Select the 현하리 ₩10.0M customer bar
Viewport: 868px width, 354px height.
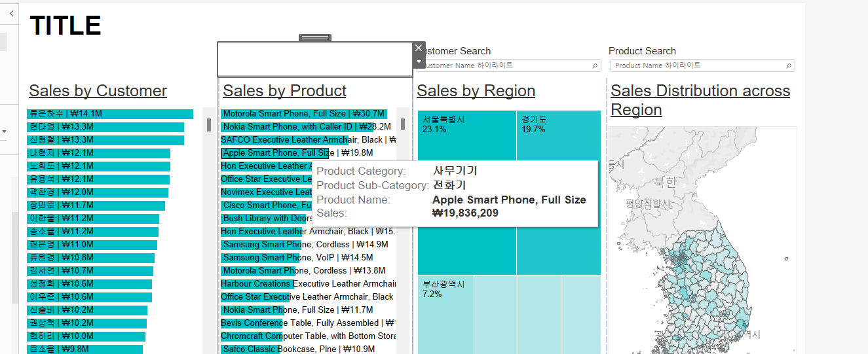[86, 336]
